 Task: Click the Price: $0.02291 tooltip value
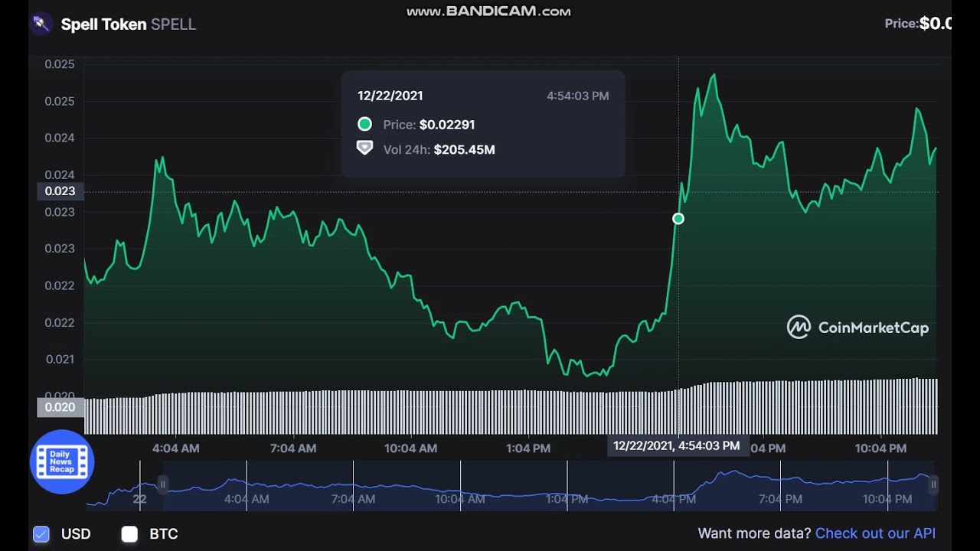[x=429, y=125]
